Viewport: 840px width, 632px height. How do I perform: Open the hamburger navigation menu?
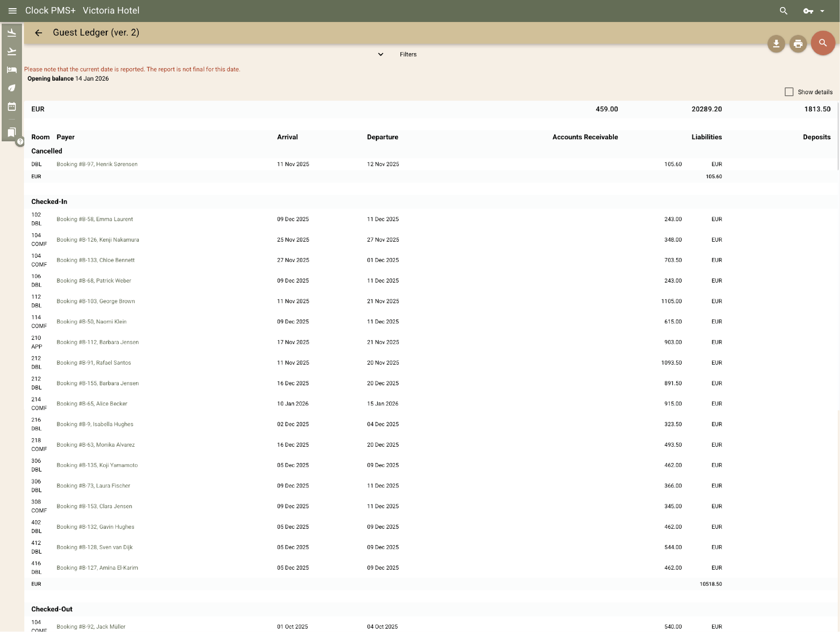pyautogui.click(x=12, y=10)
